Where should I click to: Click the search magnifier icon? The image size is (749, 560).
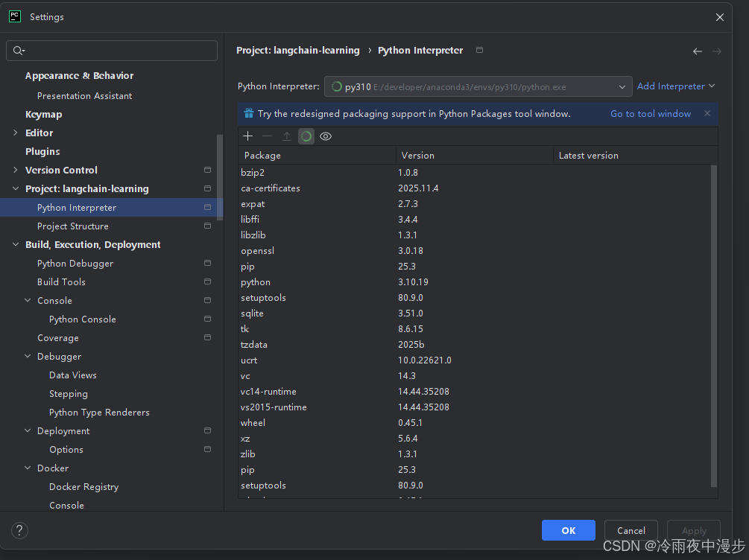point(19,51)
